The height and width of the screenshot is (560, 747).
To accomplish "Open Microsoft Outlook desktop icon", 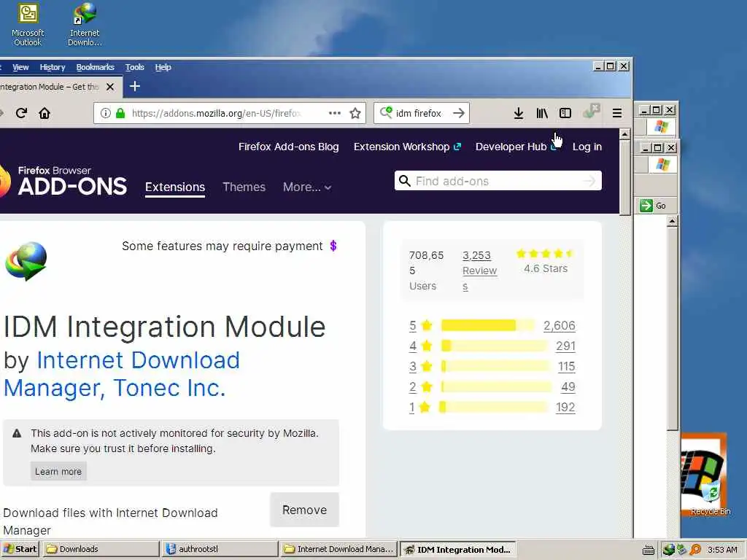I will click(x=28, y=25).
